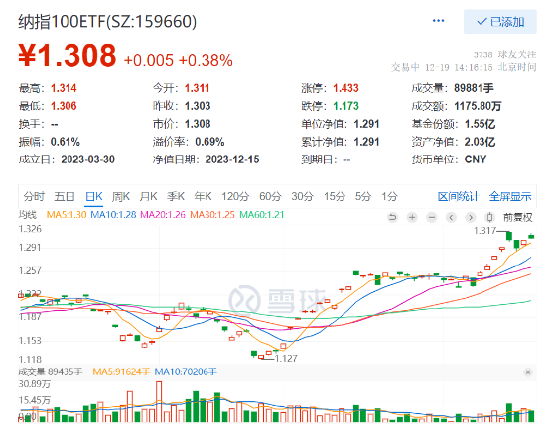Click the 溢价率 value 0.69%
Viewport: 550px width, 425px height.
(210, 142)
